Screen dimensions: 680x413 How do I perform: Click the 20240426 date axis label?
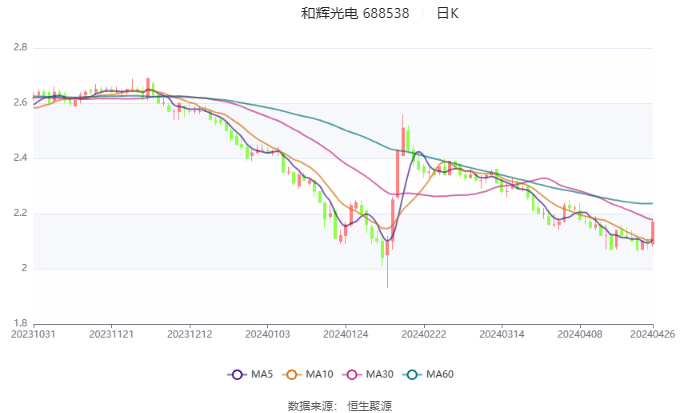653,334
